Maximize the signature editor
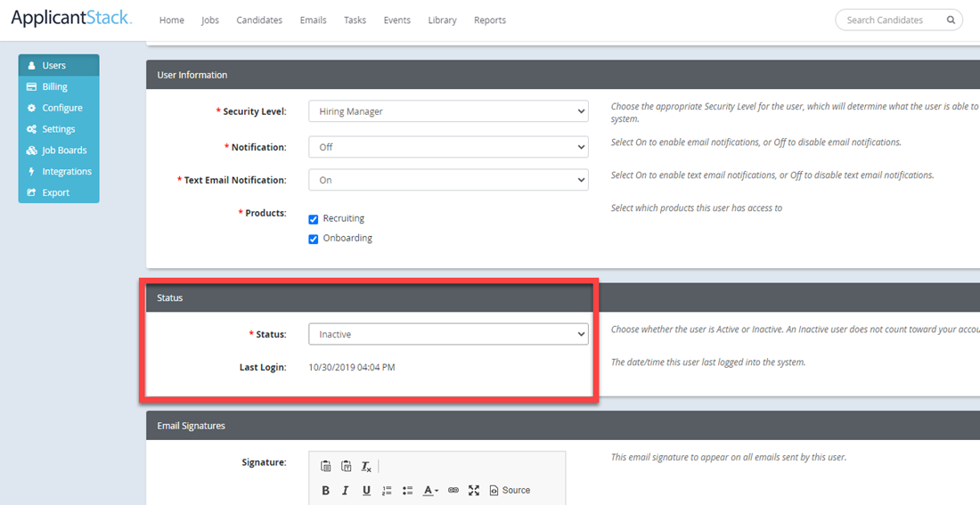 [x=474, y=491]
